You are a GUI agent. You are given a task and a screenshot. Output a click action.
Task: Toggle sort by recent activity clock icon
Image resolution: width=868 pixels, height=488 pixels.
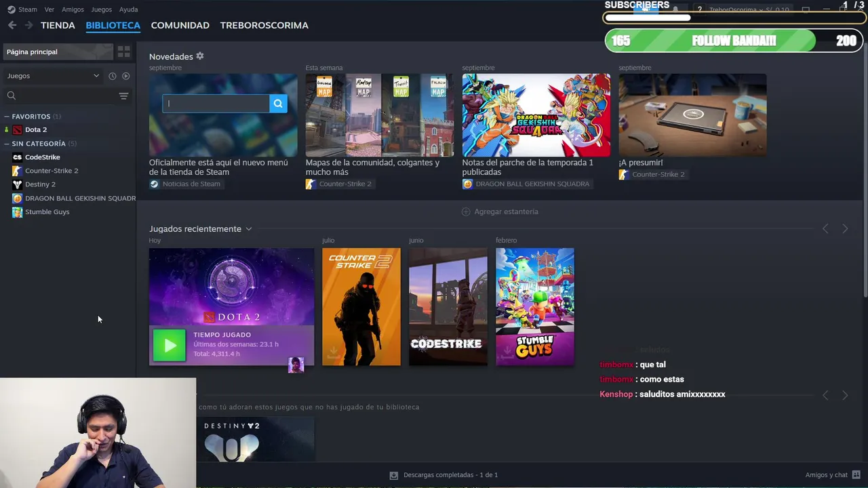[113, 76]
